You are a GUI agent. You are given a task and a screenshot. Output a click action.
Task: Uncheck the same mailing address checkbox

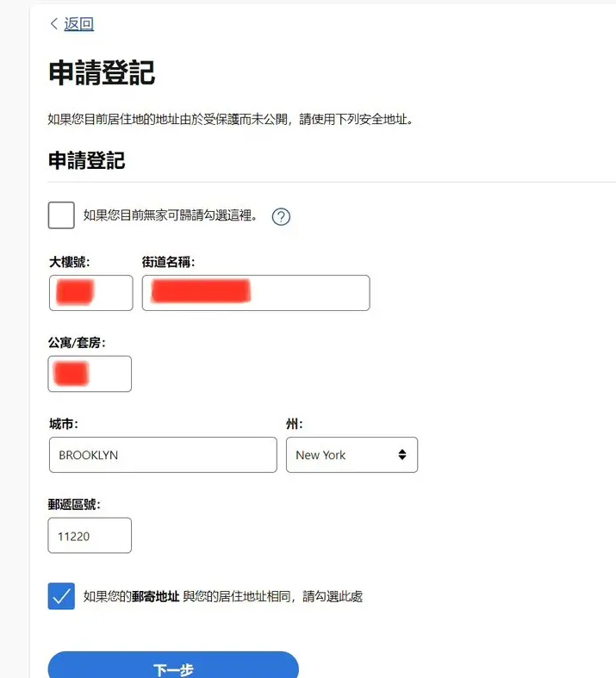[61, 596]
